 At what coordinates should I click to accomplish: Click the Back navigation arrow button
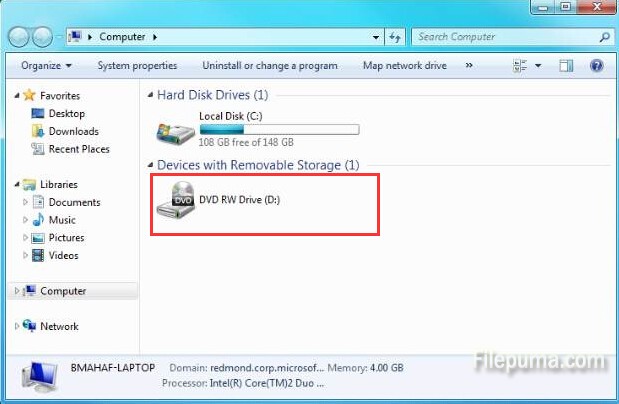18,37
